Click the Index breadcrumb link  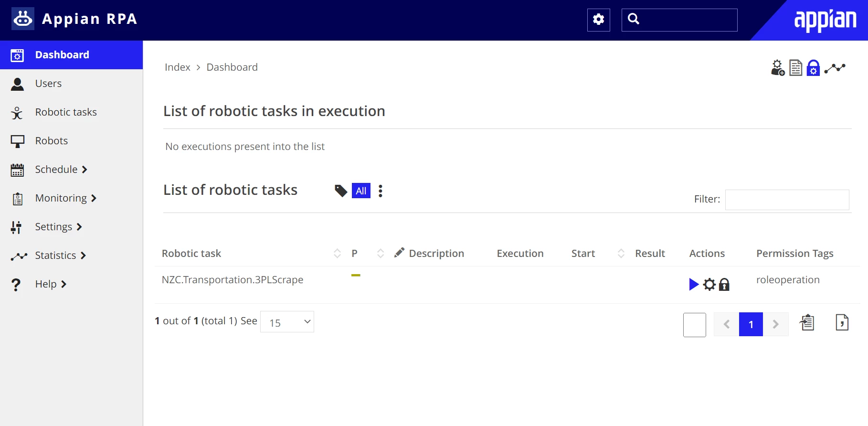[178, 67]
